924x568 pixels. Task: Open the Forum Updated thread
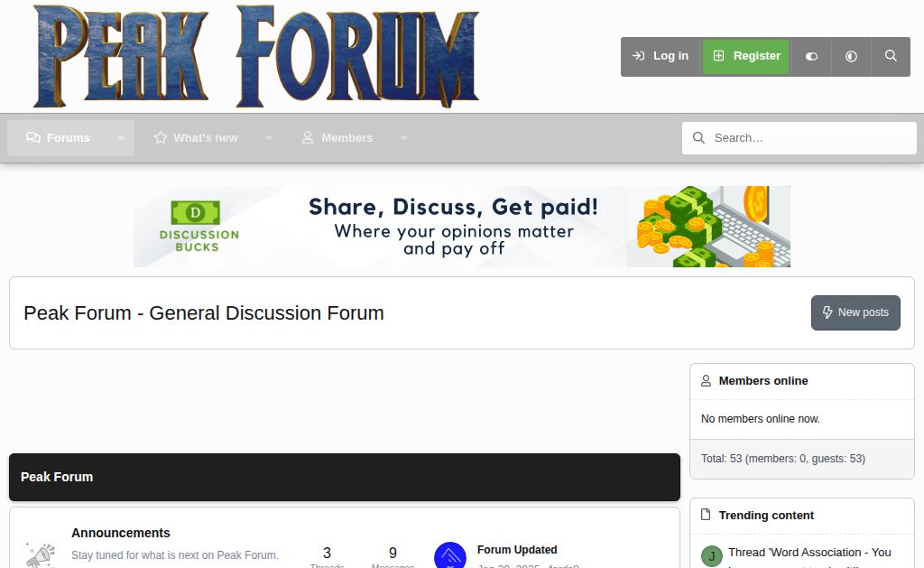[x=517, y=550]
